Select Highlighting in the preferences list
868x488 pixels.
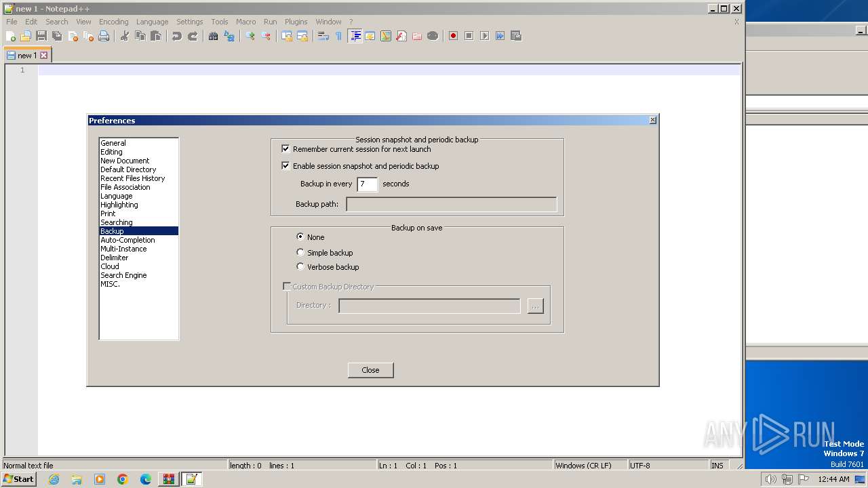pos(138,205)
